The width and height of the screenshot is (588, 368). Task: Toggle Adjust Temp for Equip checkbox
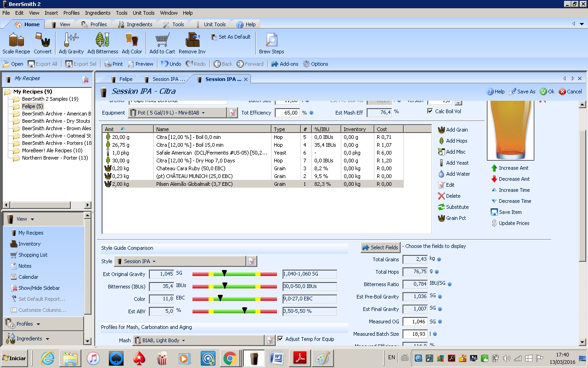[x=280, y=339]
